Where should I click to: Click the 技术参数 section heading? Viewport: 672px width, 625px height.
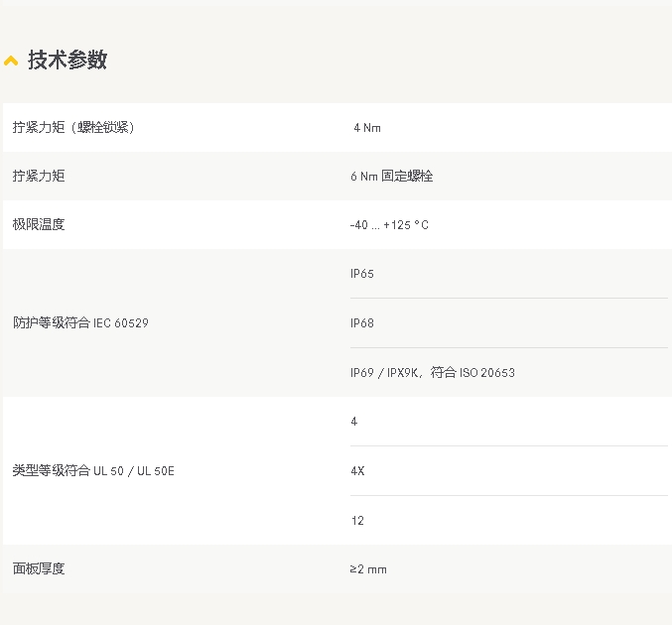click(x=67, y=60)
